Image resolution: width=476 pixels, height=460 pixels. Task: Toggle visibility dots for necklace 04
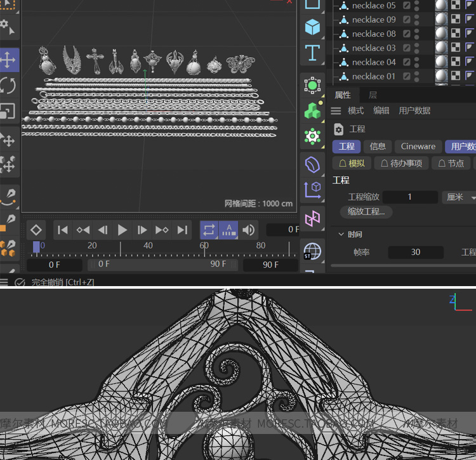(417, 62)
